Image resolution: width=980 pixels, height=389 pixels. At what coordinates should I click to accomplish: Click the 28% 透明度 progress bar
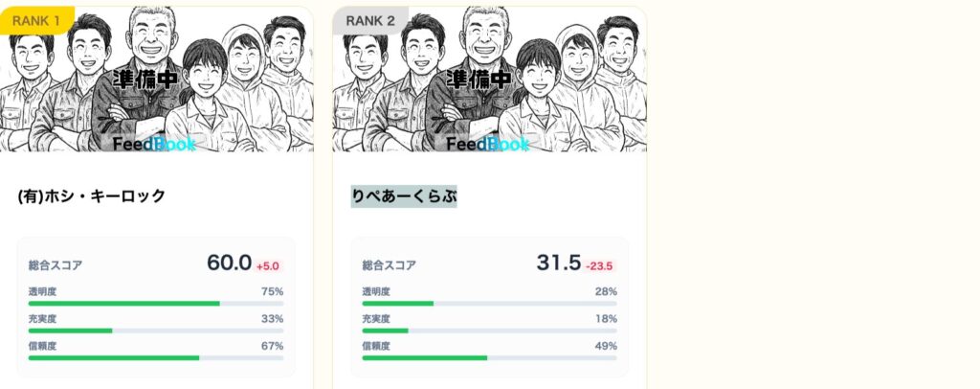pos(489,303)
